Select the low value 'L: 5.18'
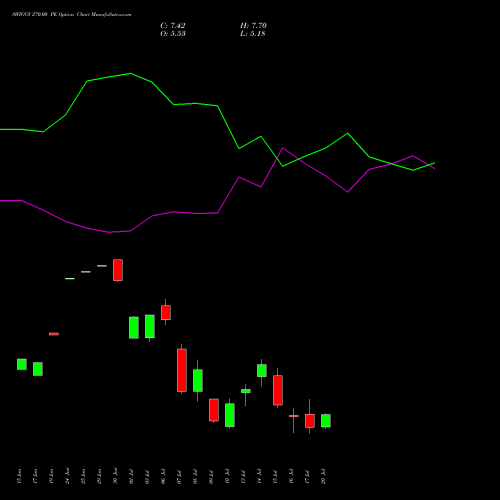Screen dimensions: 500x500 tap(252, 34)
